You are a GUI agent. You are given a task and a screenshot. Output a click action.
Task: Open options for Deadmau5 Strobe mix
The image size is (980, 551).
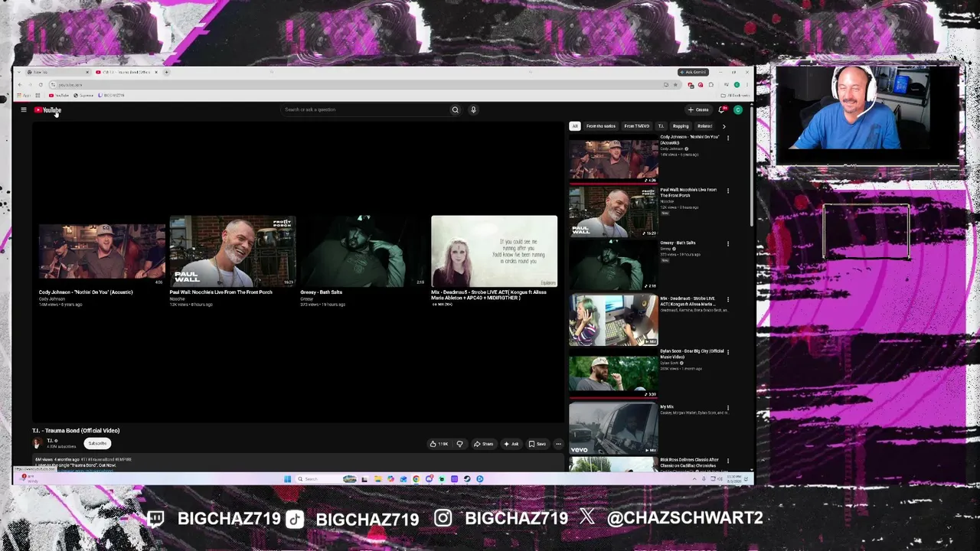point(727,299)
